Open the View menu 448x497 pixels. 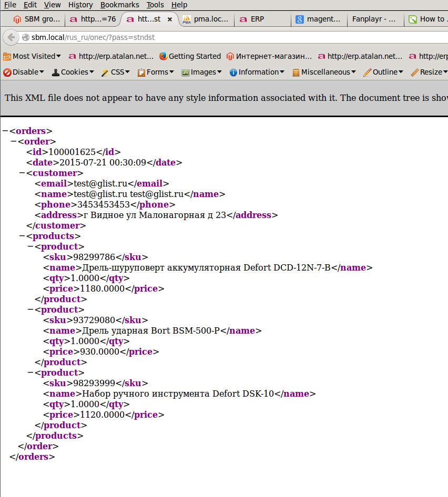point(53,5)
